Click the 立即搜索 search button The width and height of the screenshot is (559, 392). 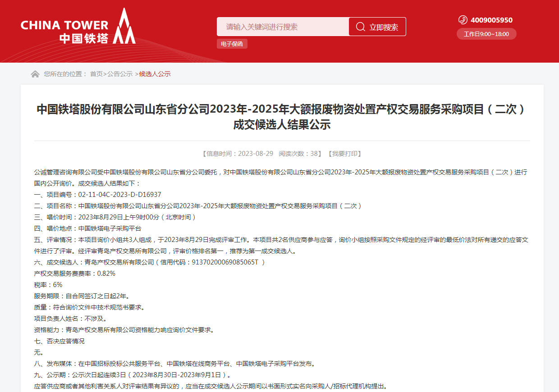tap(377, 27)
